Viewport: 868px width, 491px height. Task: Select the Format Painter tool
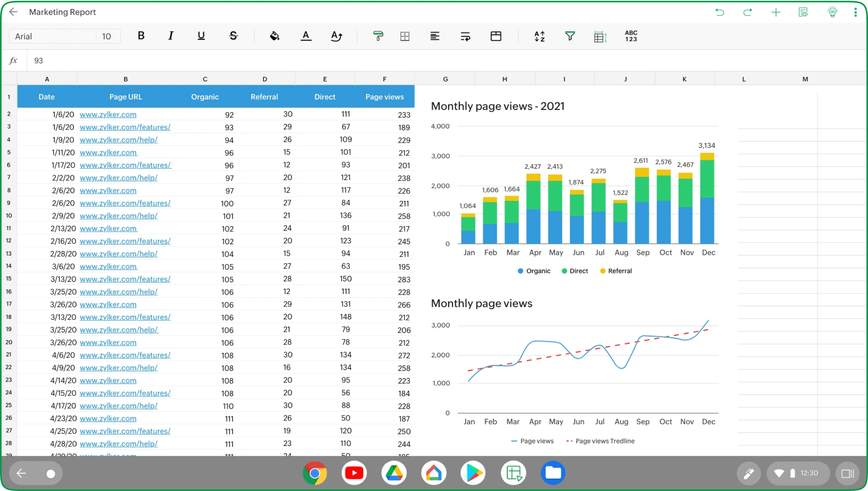coord(378,36)
